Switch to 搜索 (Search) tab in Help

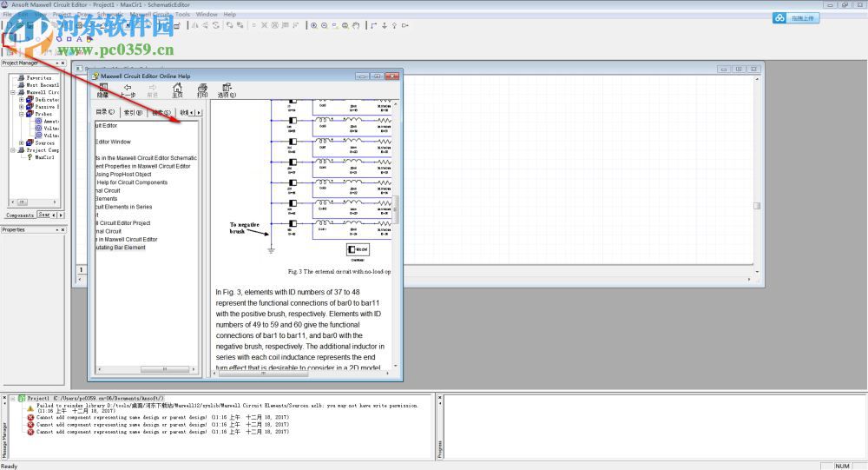coord(161,113)
